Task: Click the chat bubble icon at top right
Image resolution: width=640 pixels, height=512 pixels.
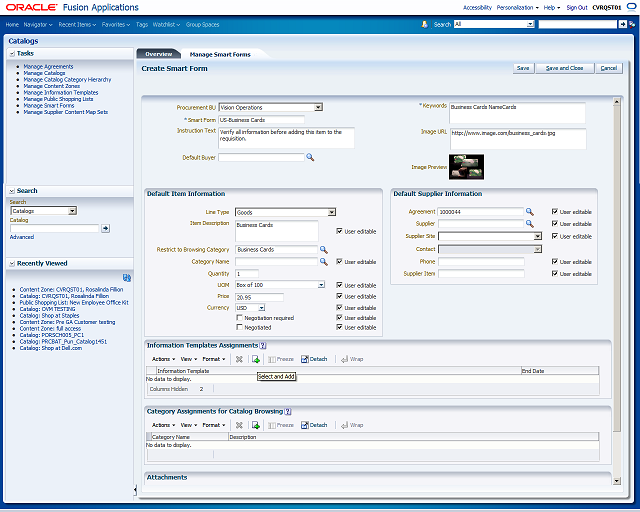Action: (x=631, y=7)
